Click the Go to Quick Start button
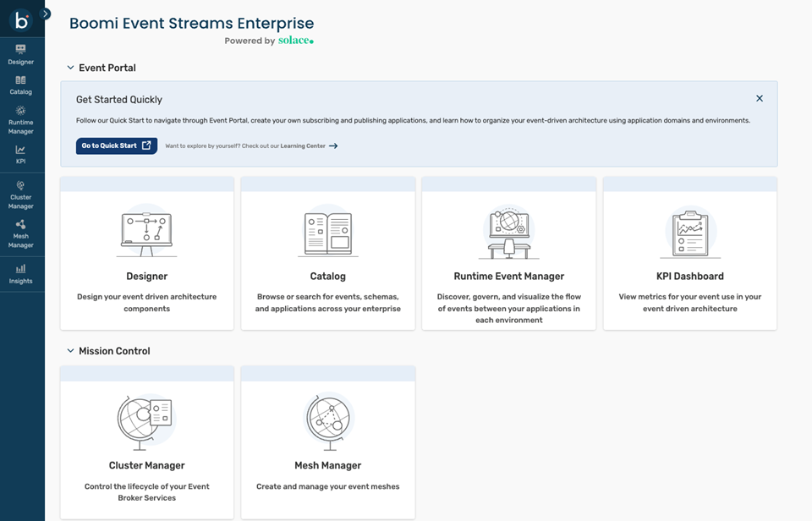 117,145
